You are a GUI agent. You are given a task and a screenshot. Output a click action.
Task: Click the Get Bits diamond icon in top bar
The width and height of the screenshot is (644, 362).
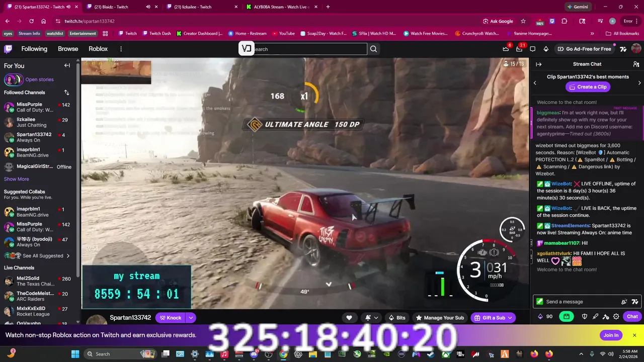click(546, 49)
